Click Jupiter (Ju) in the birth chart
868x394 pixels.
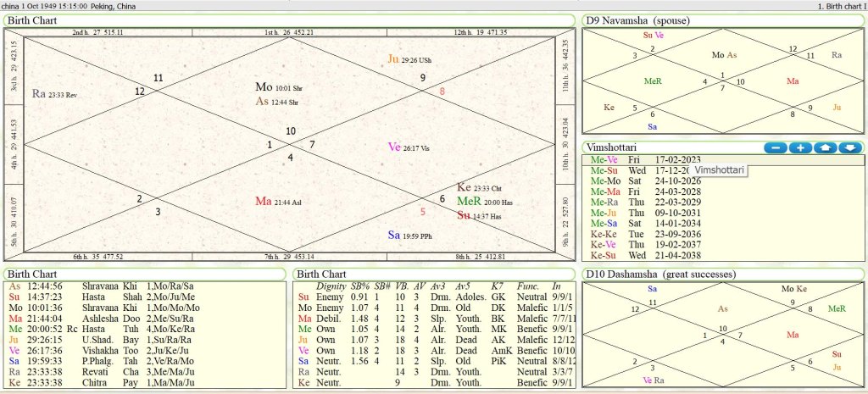click(x=392, y=58)
